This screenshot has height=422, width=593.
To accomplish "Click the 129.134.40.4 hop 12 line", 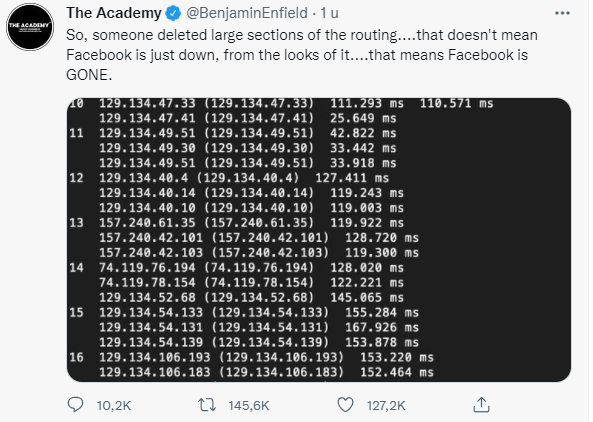I will [229, 178].
